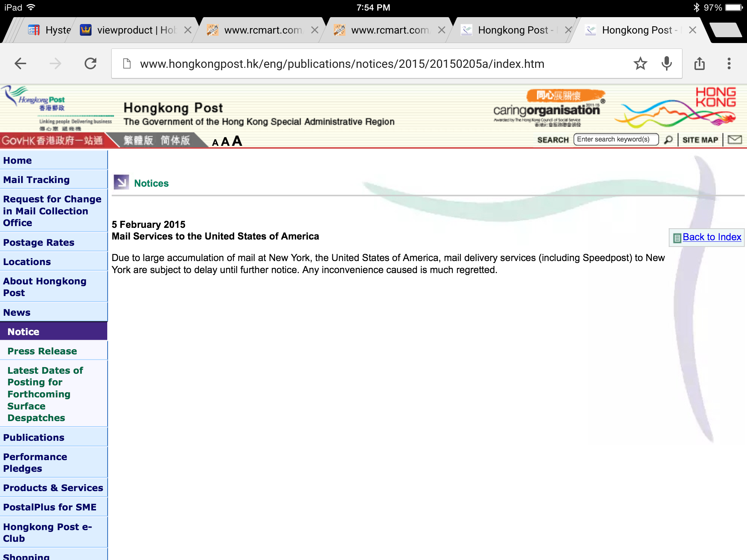Click the address bar URL
Viewport: 747px width, 560px height.
click(342, 64)
